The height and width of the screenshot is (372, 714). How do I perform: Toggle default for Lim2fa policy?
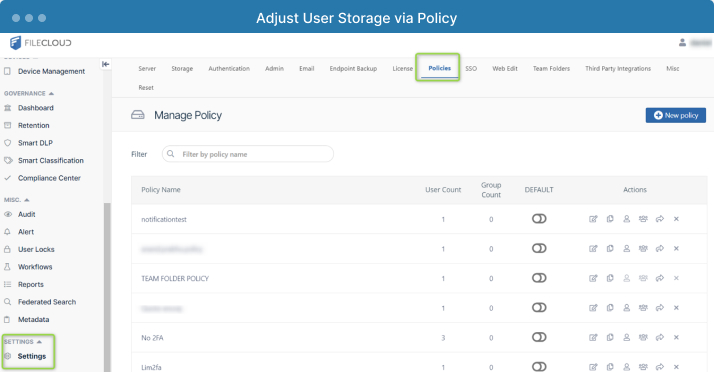539,367
